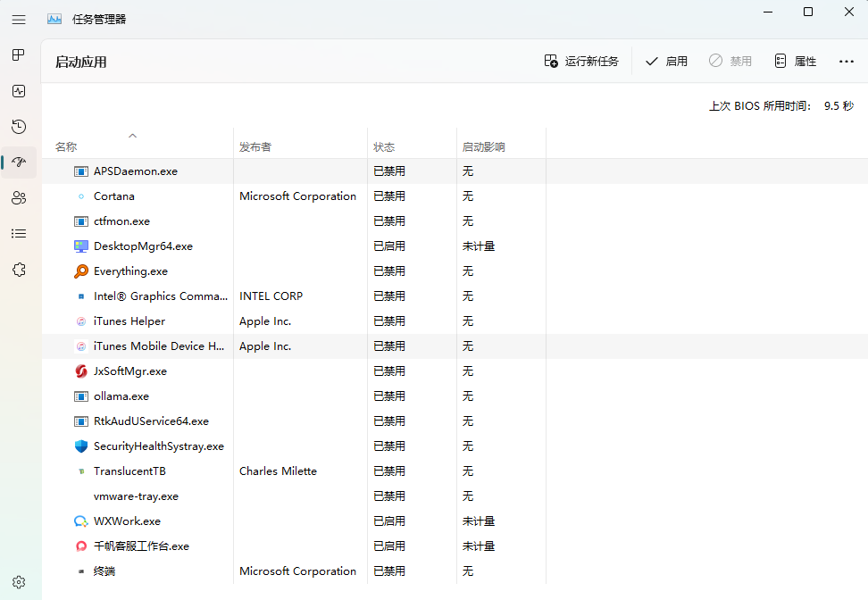Click the 运行新任务 button

581,61
